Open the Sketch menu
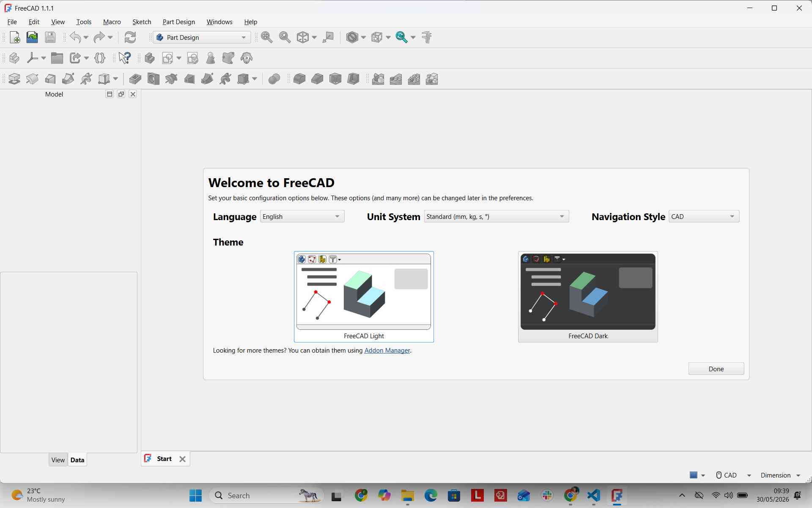The height and width of the screenshot is (508, 812). pos(142,22)
